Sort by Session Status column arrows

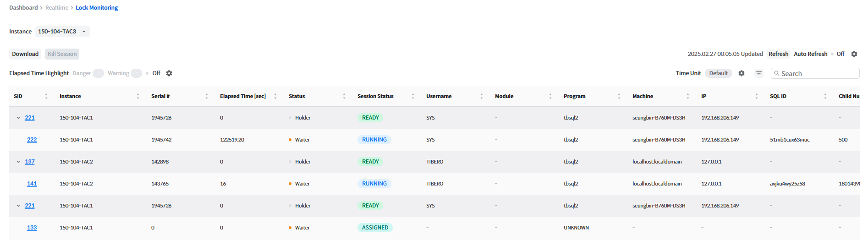(x=413, y=96)
